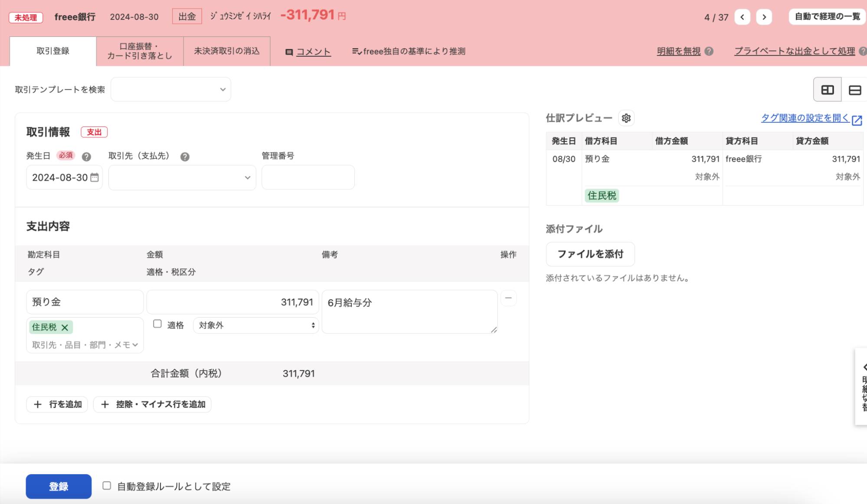Click the 貸方金額 column header
867x504 pixels.
point(812,141)
